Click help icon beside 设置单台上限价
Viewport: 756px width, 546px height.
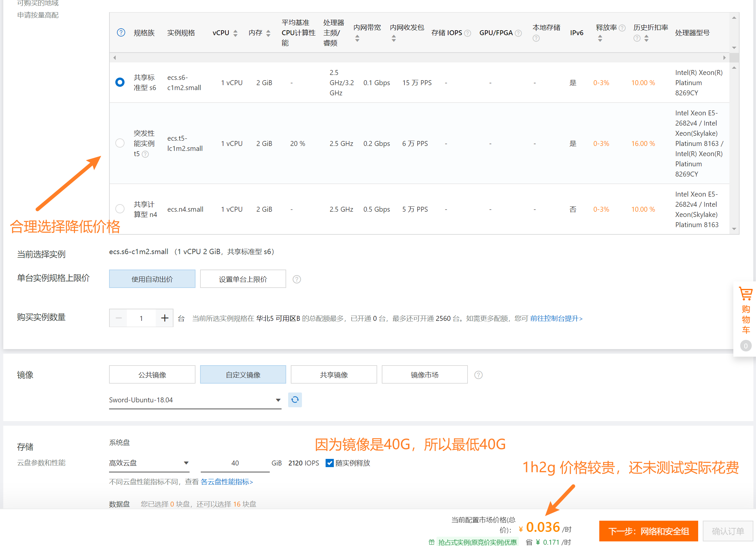click(296, 279)
